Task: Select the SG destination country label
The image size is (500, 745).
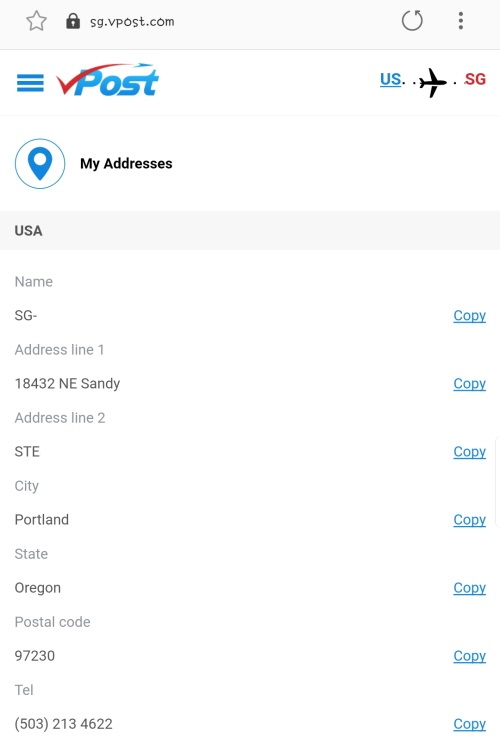Action: click(x=475, y=79)
